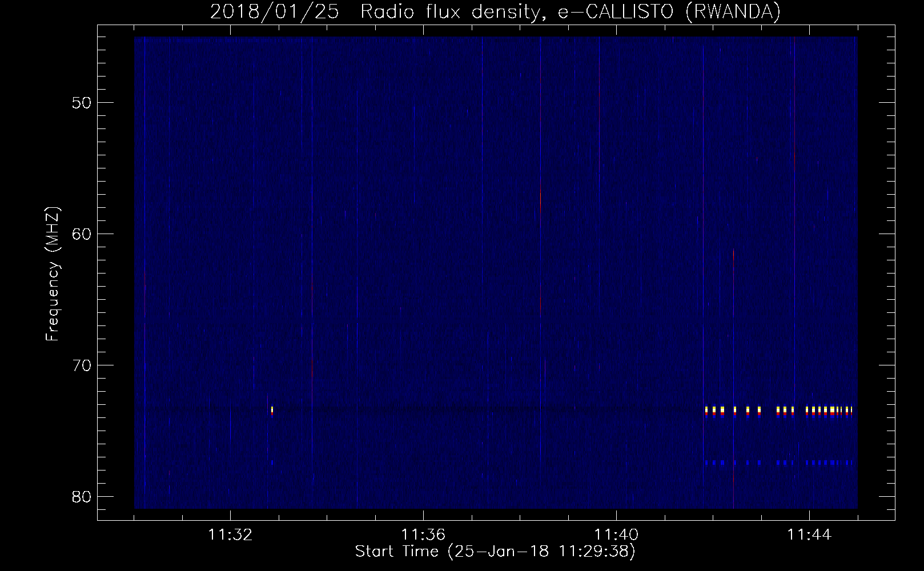Click the plot title '2018/01/25 Radio flux density'

495,11
